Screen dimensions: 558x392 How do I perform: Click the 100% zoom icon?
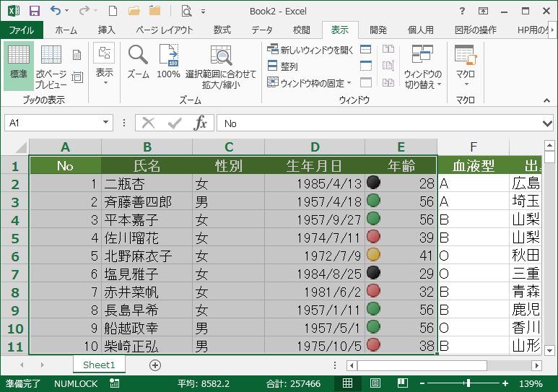point(169,62)
